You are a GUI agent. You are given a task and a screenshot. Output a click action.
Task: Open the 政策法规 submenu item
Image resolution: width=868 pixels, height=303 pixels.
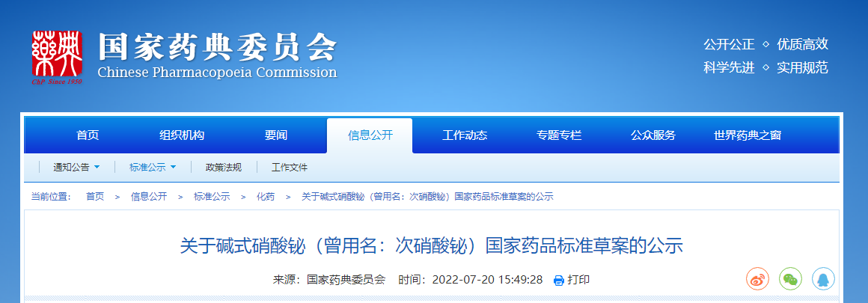(x=224, y=168)
